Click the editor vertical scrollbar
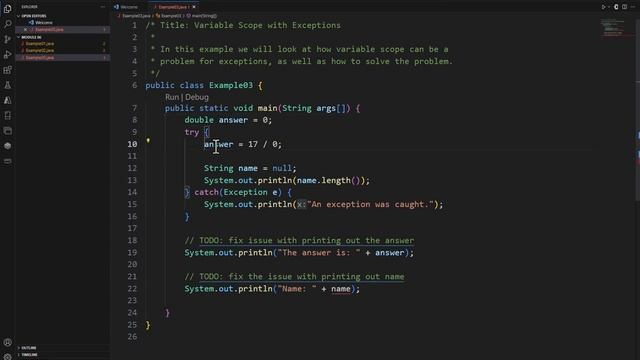Screen dimensions: 640x360 [637, 110]
